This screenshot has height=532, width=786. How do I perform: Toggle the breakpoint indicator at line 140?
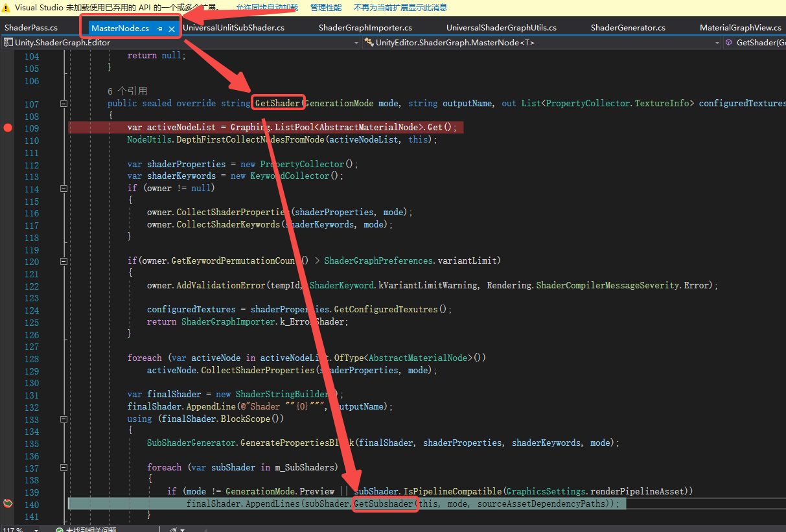click(8, 503)
